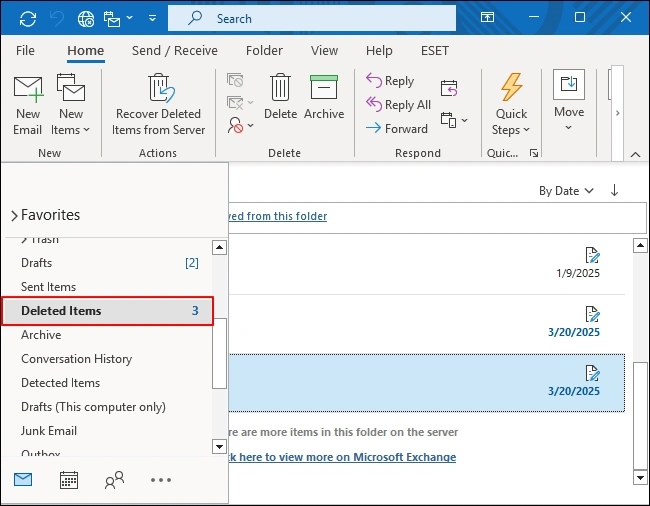Screen dimensions: 650x506
Task: Open the Archive folder in the folder pane
Action: click(109, 335)
